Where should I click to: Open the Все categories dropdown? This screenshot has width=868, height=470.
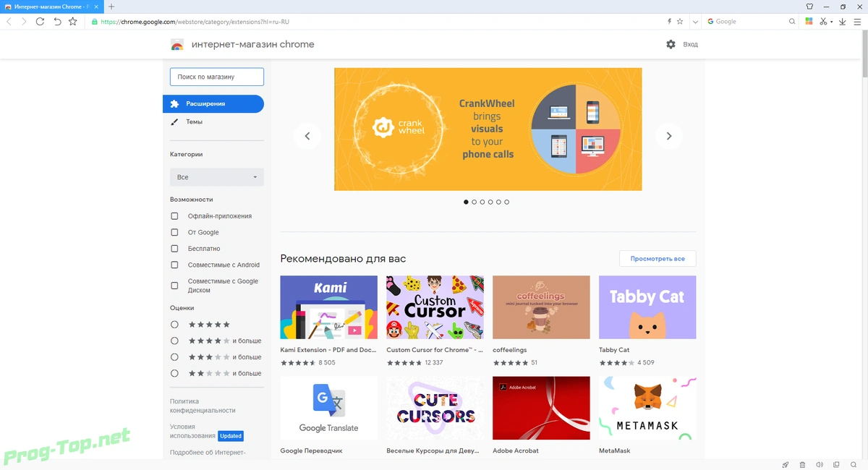[x=217, y=177]
